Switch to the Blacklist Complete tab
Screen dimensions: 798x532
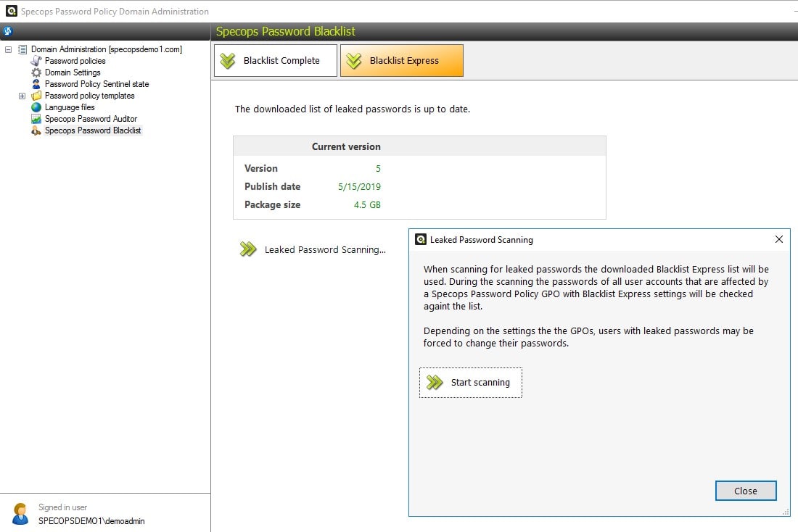pyautogui.click(x=276, y=60)
